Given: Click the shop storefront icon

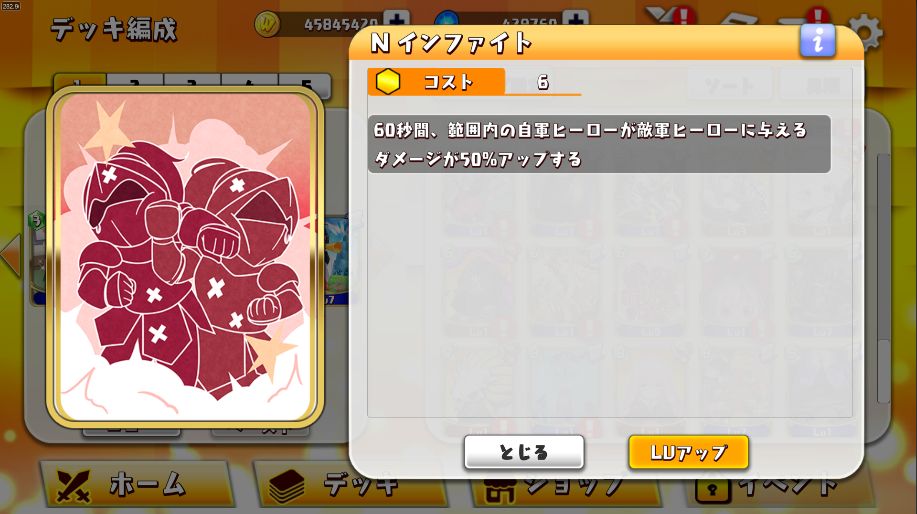Looking at the screenshot, I should 499,491.
